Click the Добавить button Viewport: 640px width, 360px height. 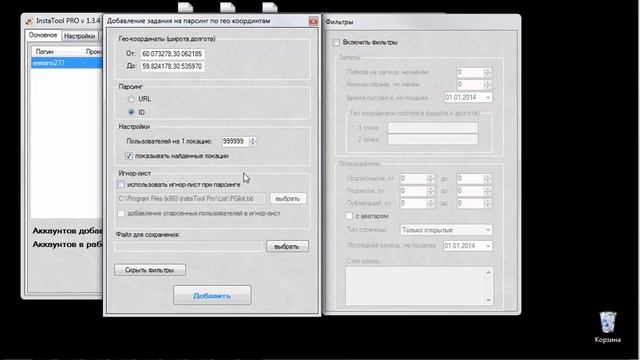click(x=212, y=295)
